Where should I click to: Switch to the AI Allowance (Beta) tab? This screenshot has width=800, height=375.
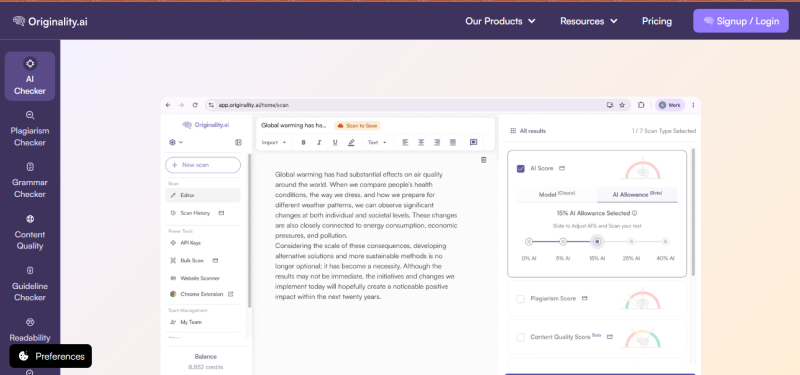pos(637,194)
